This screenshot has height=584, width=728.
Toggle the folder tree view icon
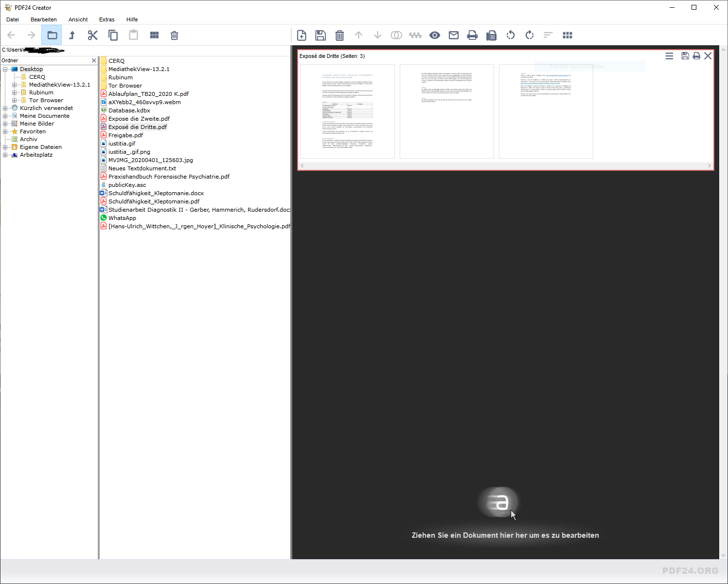click(x=52, y=35)
